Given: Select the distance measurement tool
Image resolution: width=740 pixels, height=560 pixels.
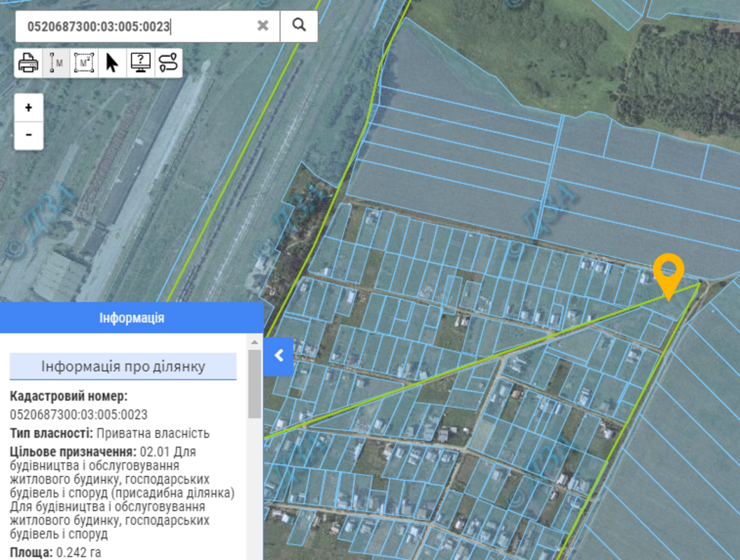Looking at the screenshot, I should pos(57,64).
